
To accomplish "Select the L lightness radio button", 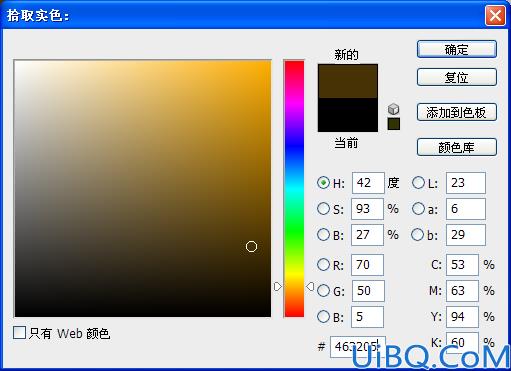I will click(418, 183).
